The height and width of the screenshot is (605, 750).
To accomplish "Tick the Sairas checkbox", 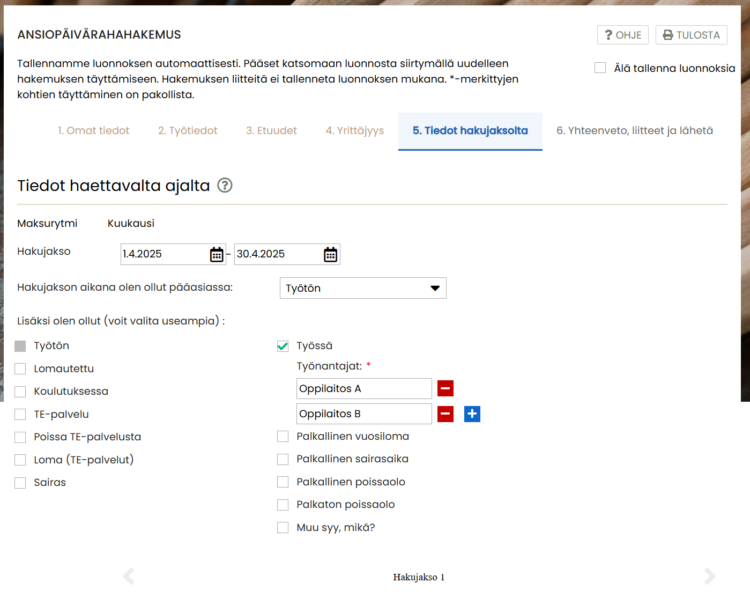I will [x=20, y=483].
